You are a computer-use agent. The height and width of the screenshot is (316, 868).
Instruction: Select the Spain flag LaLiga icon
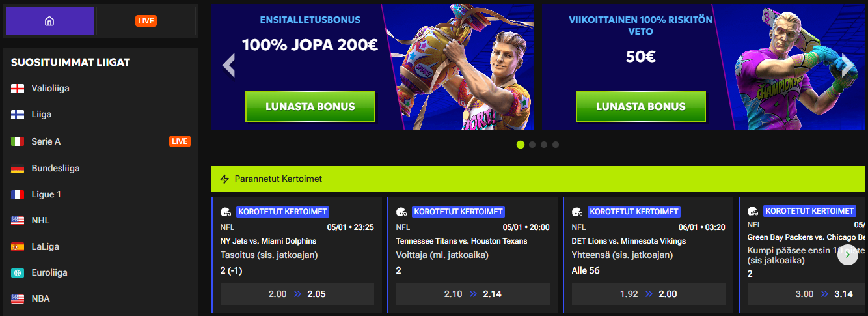tap(18, 247)
